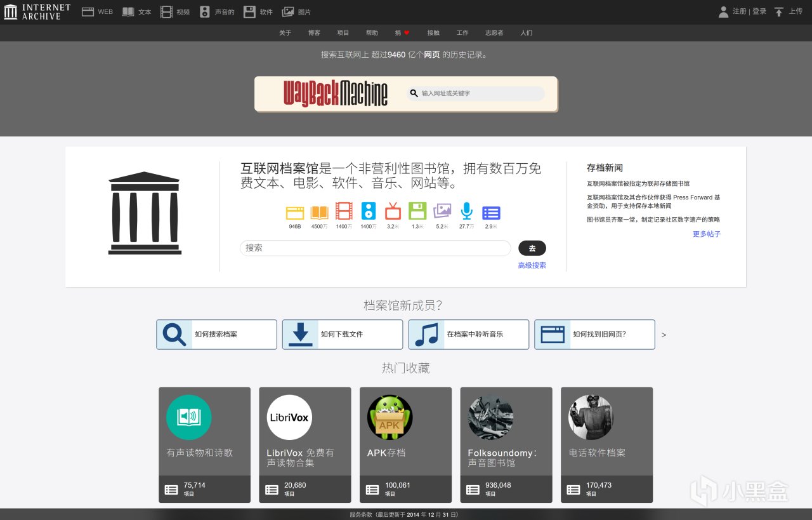The width and height of the screenshot is (812, 520).
Task: Click the purple image icon labeled 5.2
Action: pos(442,211)
